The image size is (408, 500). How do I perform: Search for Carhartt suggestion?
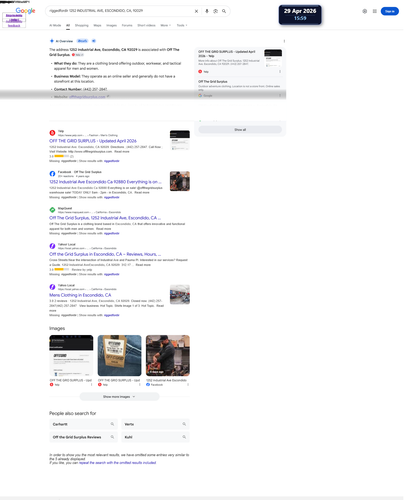click(x=83, y=424)
